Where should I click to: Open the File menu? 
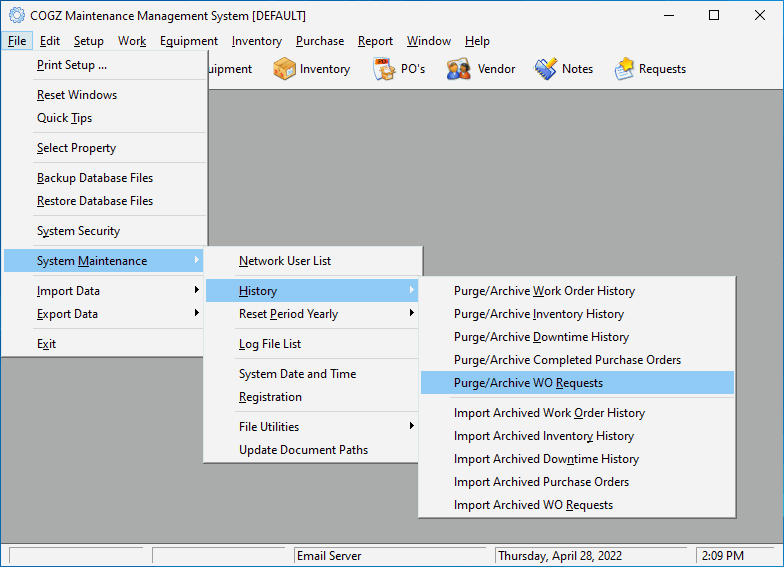17,41
